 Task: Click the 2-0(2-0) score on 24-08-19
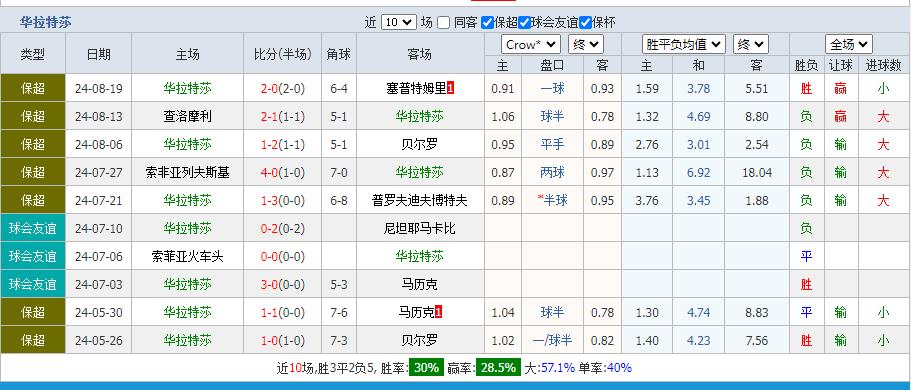click(282, 89)
